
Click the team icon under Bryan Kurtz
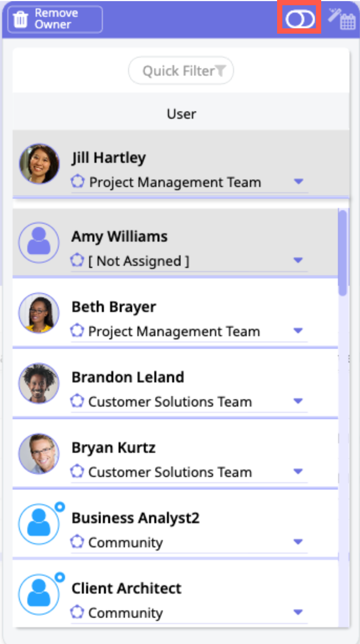click(x=77, y=472)
